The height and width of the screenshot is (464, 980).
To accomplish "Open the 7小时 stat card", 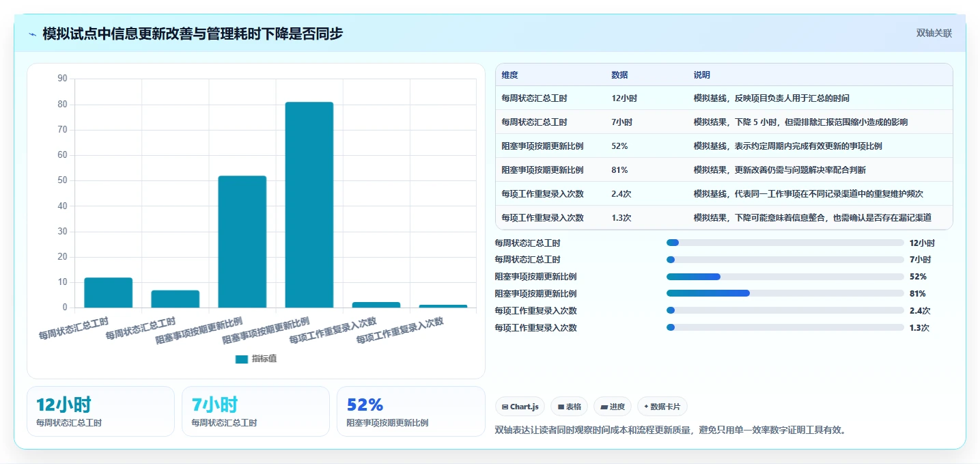I will 255,411.
